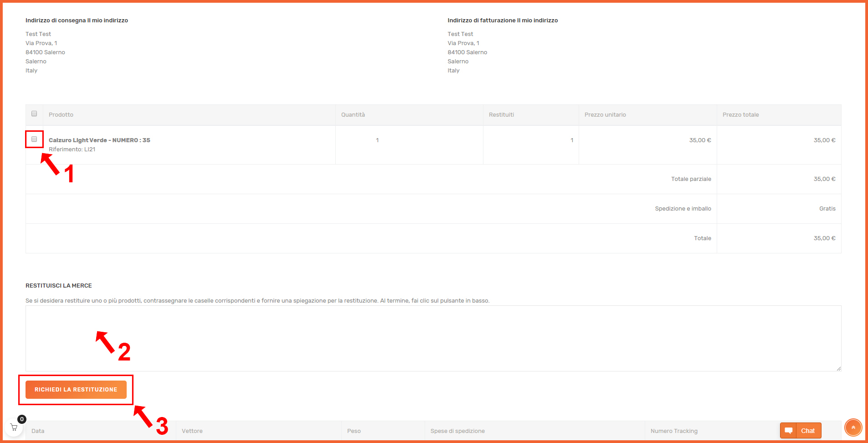This screenshot has width=868, height=443.
Task: Click the Richiedi la restituzione button
Action: click(x=76, y=390)
